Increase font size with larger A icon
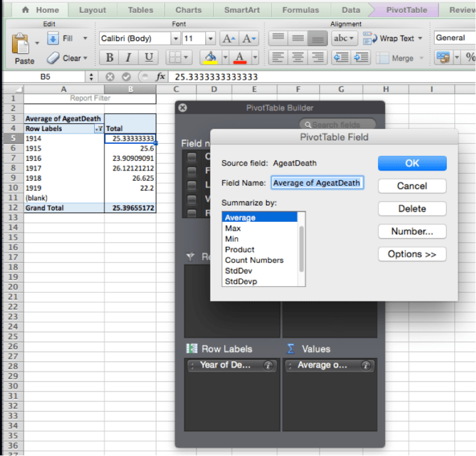The image size is (476, 456). tap(229, 39)
